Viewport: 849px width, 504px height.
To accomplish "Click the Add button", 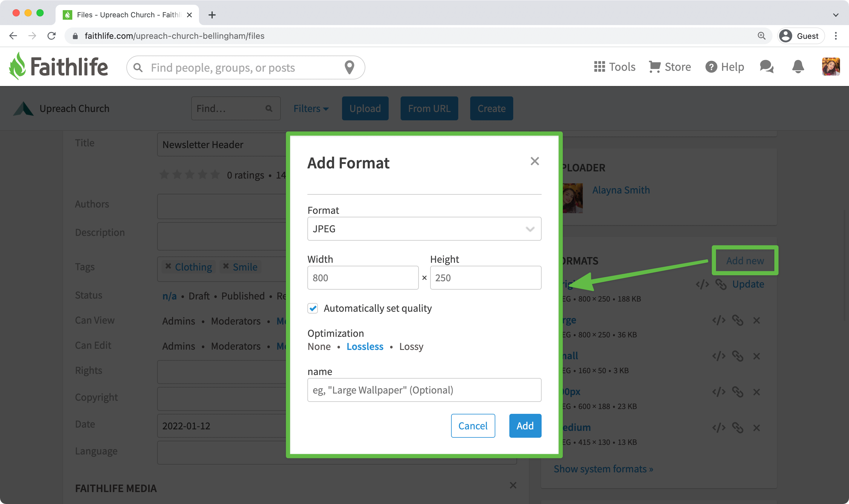I will 525,426.
